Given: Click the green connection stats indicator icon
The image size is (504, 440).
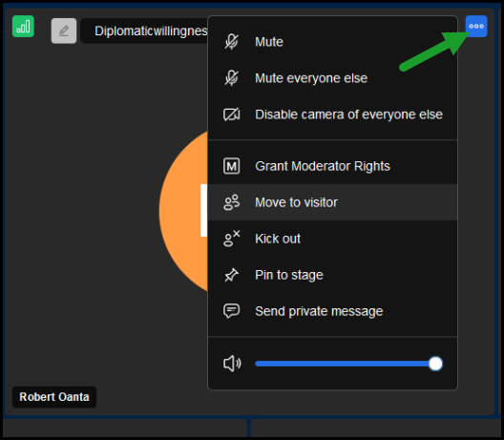Looking at the screenshot, I should tap(23, 27).
